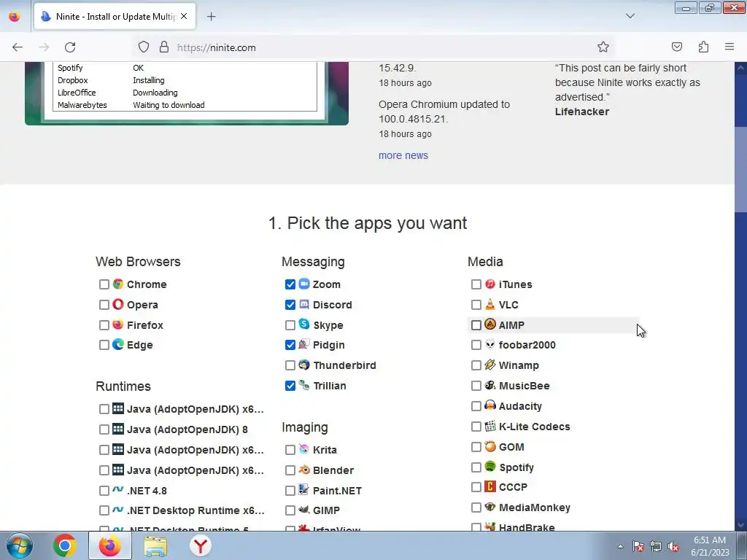
Task: Bookmark this page with the star icon
Action: [603, 47]
